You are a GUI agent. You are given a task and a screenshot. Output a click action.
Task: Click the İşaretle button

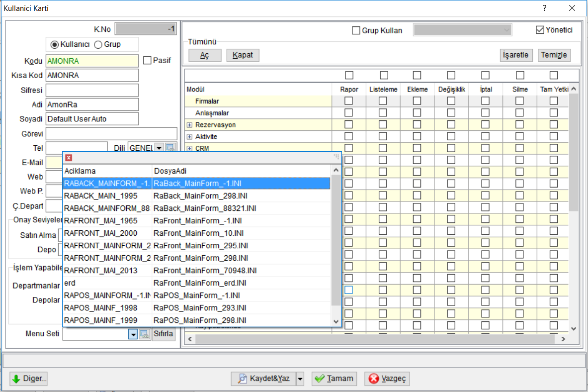(515, 55)
